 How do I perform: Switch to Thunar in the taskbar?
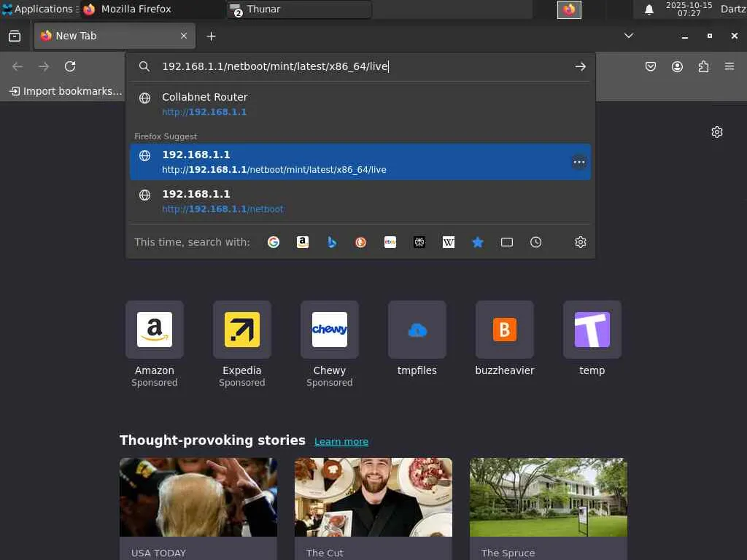(298, 9)
